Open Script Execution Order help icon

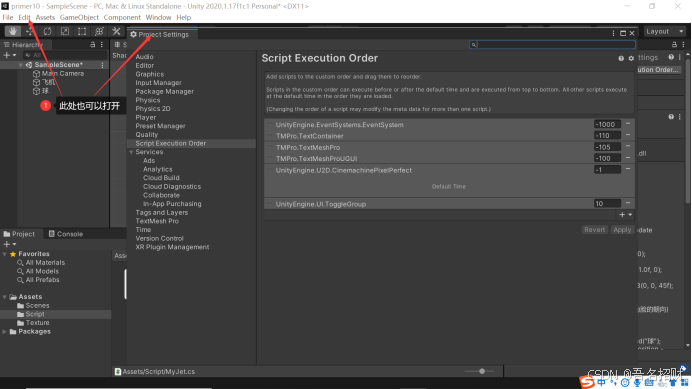[621, 58]
